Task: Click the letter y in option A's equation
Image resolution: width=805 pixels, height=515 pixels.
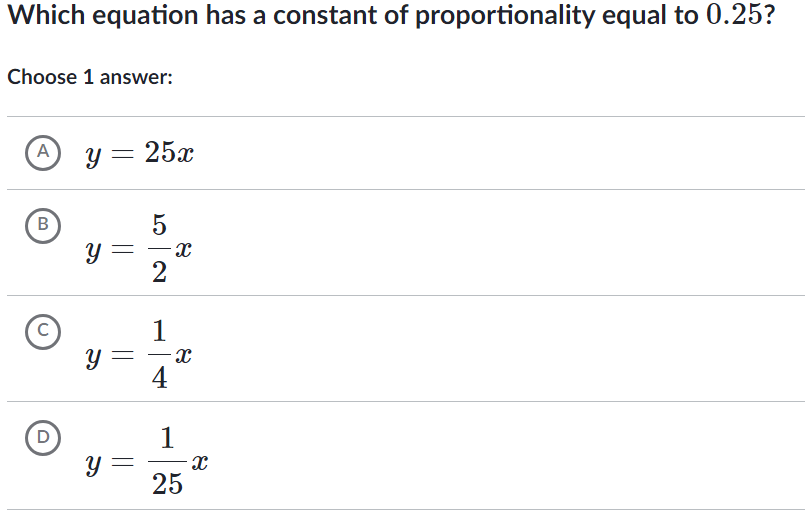Action: point(92,156)
